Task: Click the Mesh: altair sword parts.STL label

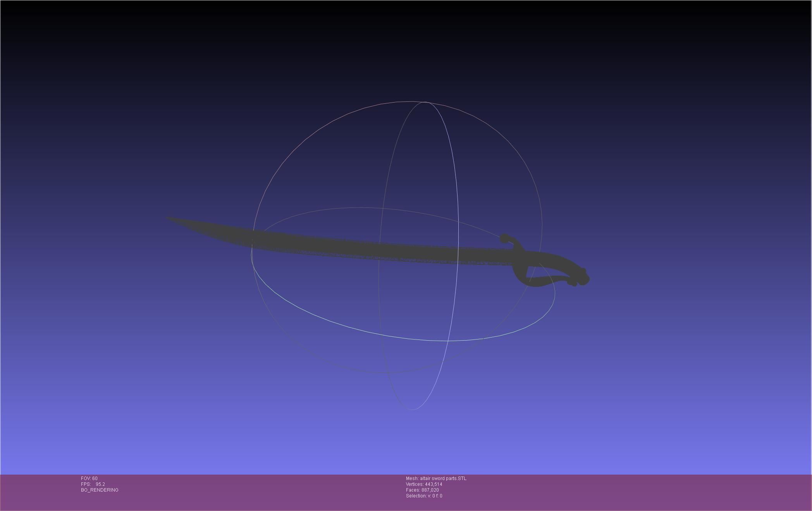Action: (x=436, y=478)
